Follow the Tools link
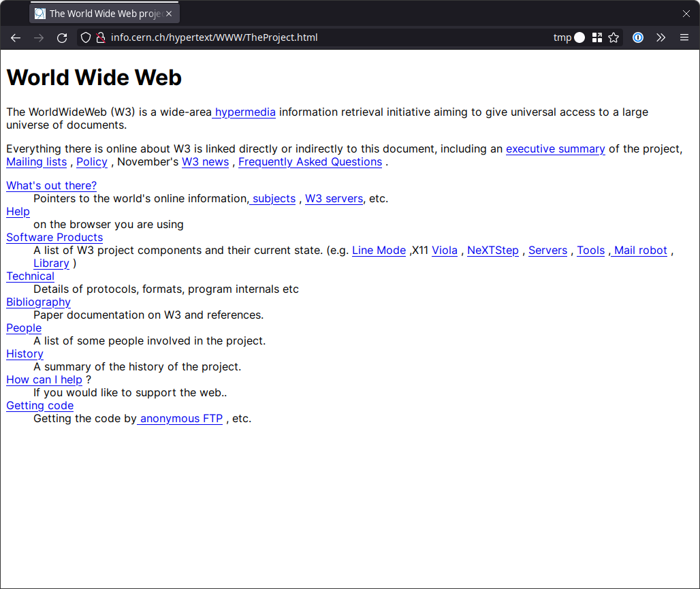This screenshot has width=700, height=589. coord(590,251)
